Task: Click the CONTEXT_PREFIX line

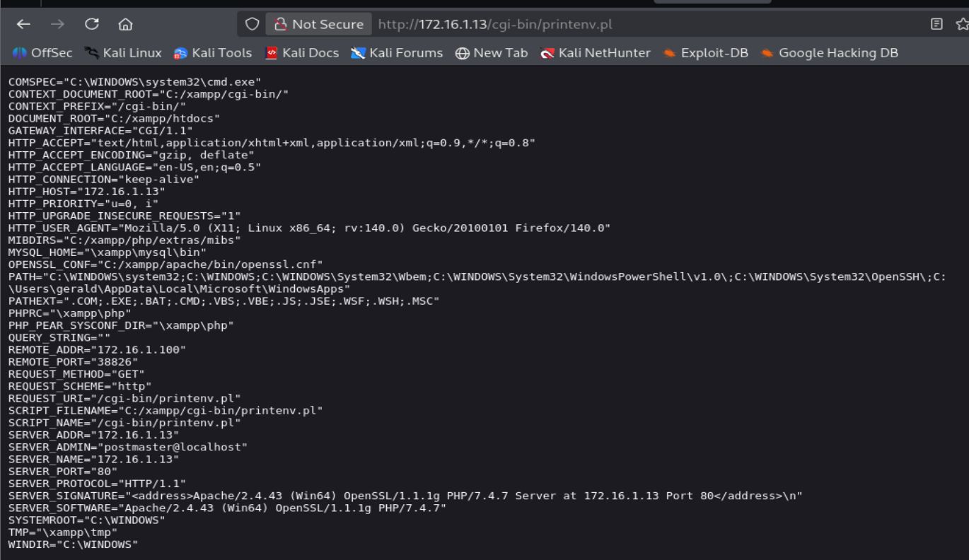Action: [x=98, y=106]
